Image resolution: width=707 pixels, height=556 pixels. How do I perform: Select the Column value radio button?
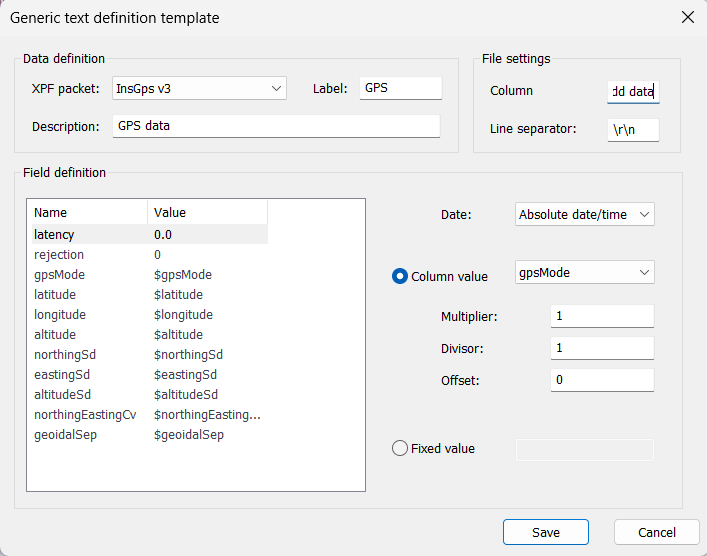[400, 276]
